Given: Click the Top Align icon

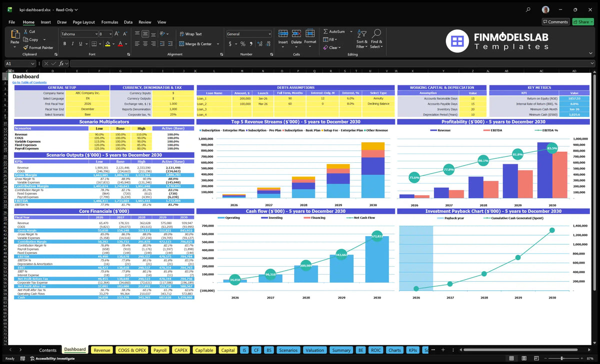Looking at the screenshot, I should [x=137, y=34].
